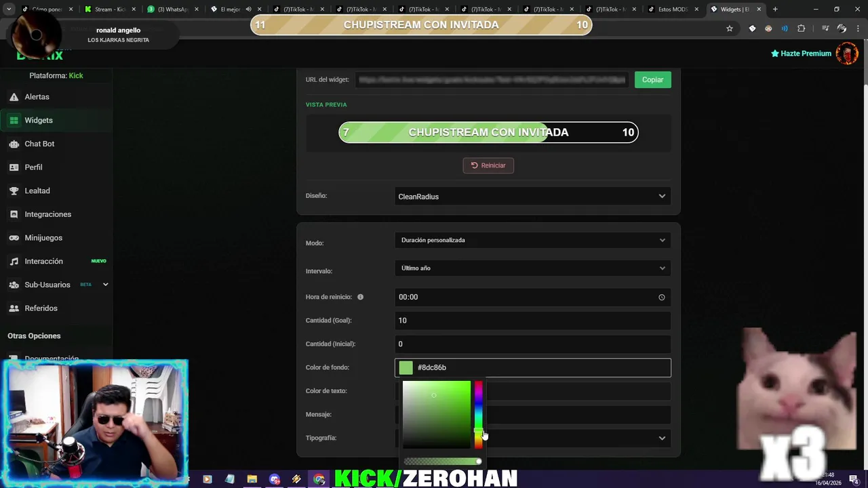Open Chat Bot robot icon
Screen dimensions: 868x488
coord(14,144)
